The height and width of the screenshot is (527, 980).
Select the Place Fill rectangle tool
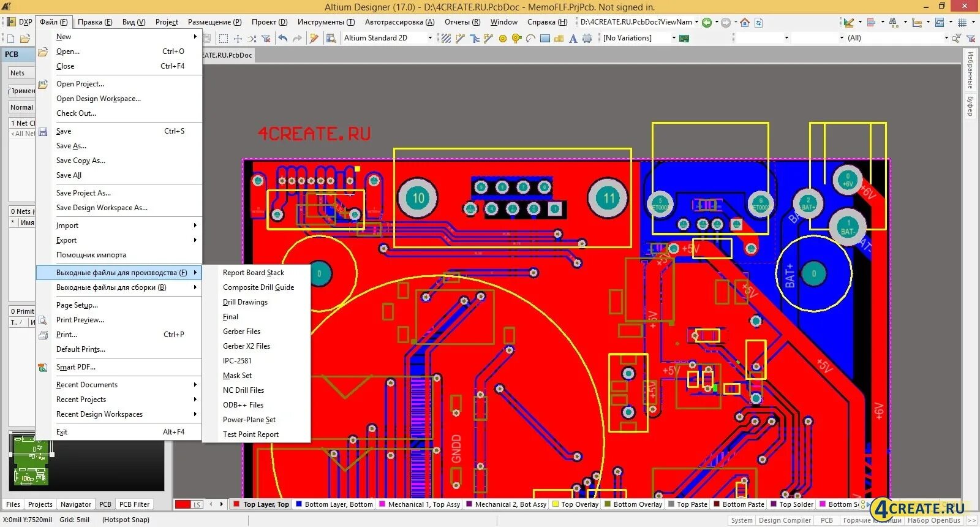coord(545,38)
